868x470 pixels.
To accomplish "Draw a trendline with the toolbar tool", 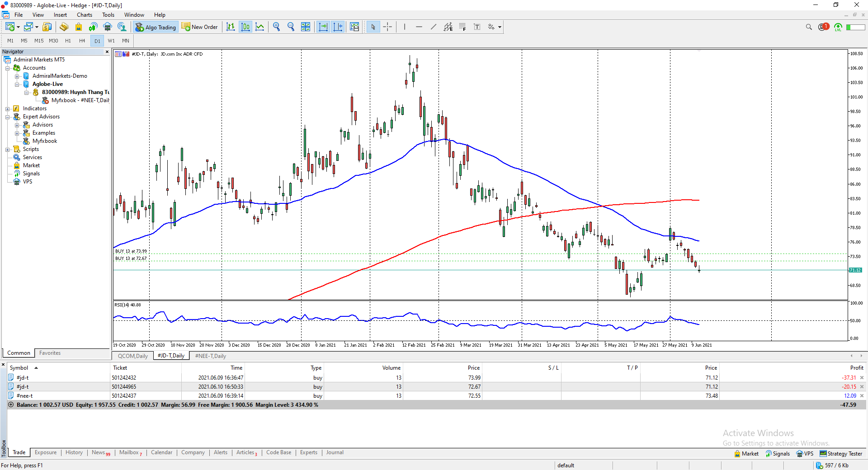I will pos(434,27).
